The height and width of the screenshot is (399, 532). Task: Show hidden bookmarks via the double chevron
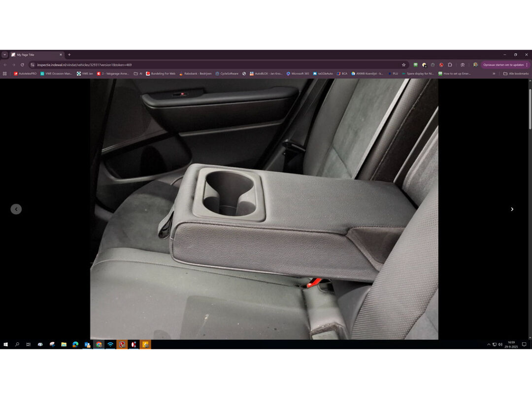click(494, 73)
